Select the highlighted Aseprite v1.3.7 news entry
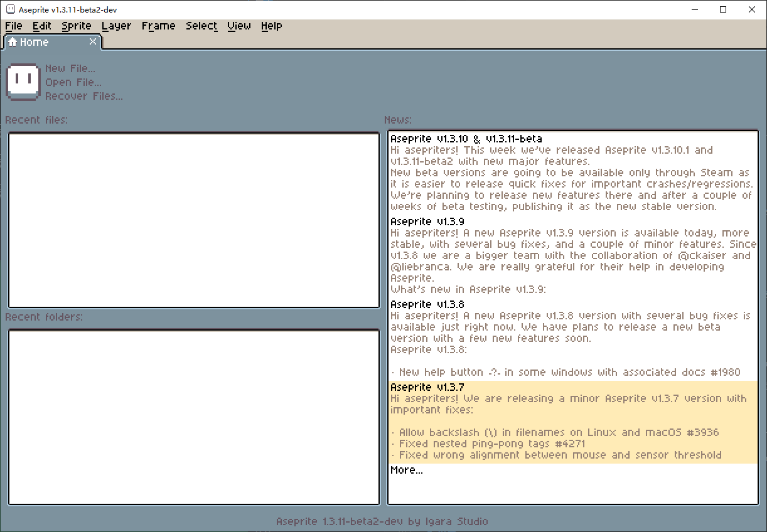767x532 pixels. tap(573, 422)
